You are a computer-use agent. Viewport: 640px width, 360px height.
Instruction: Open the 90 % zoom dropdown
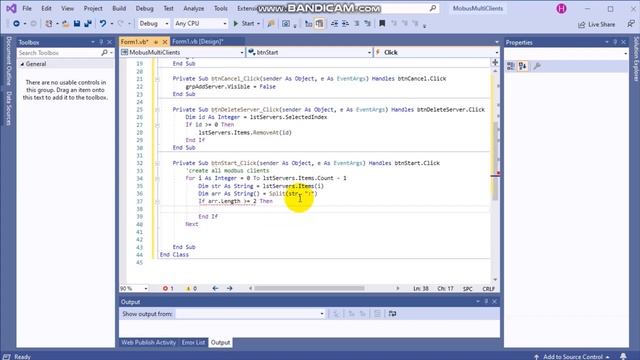(x=134, y=288)
